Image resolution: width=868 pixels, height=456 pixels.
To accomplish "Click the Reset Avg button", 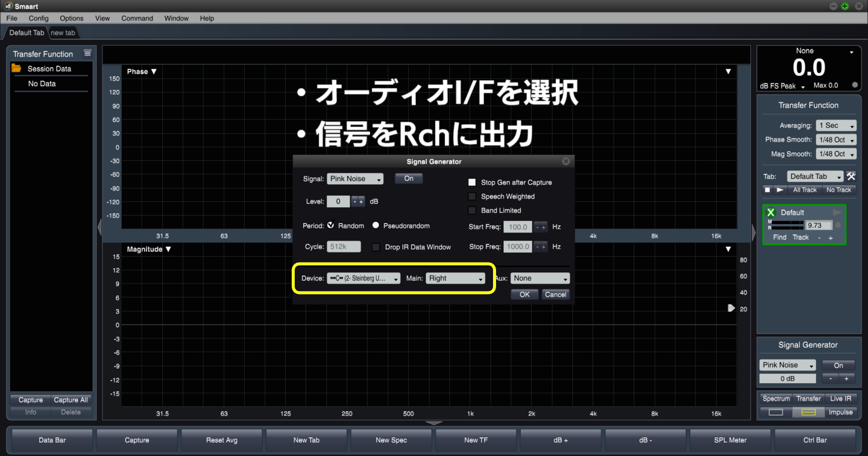I will tap(221, 440).
